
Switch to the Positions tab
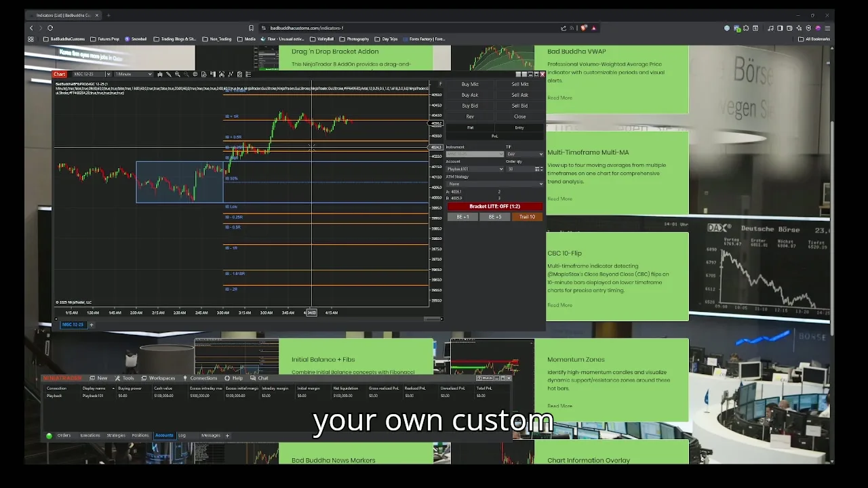[140, 435]
